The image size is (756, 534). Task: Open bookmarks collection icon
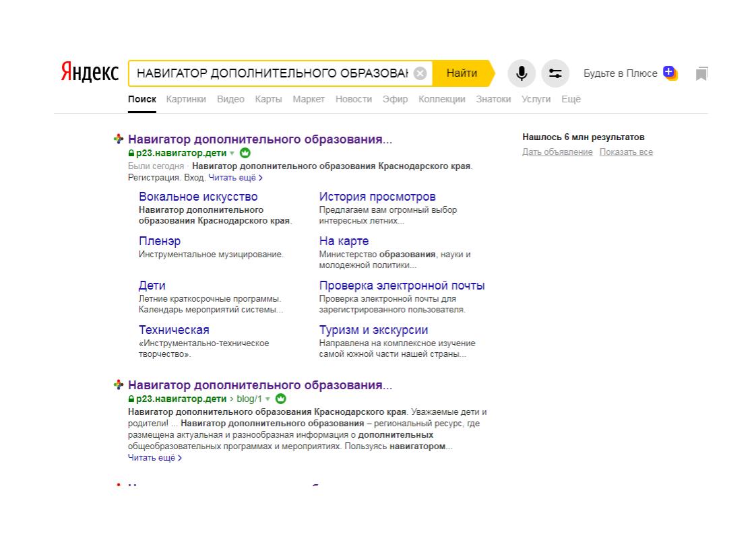701,74
